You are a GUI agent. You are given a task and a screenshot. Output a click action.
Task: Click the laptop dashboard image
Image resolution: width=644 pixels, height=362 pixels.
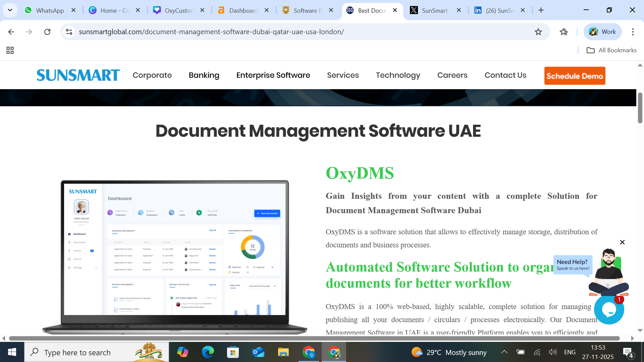click(174, 257)
